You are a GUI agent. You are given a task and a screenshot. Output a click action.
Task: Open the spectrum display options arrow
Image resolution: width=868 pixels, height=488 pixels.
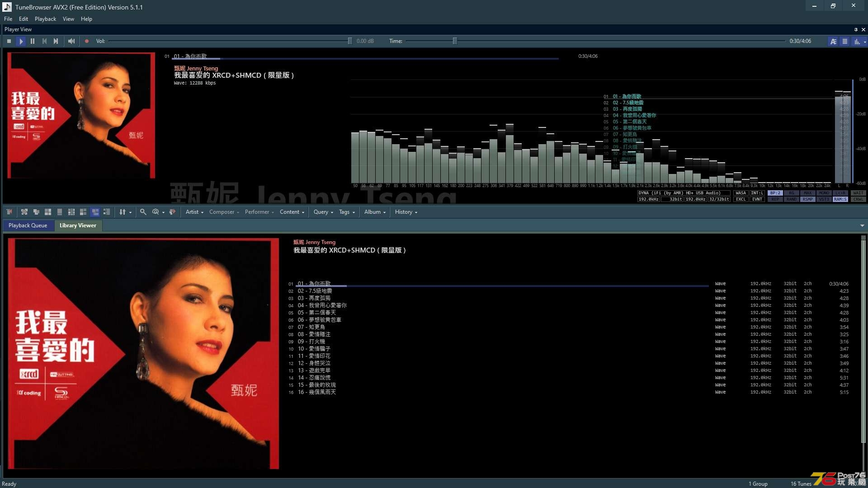point(865,42)
